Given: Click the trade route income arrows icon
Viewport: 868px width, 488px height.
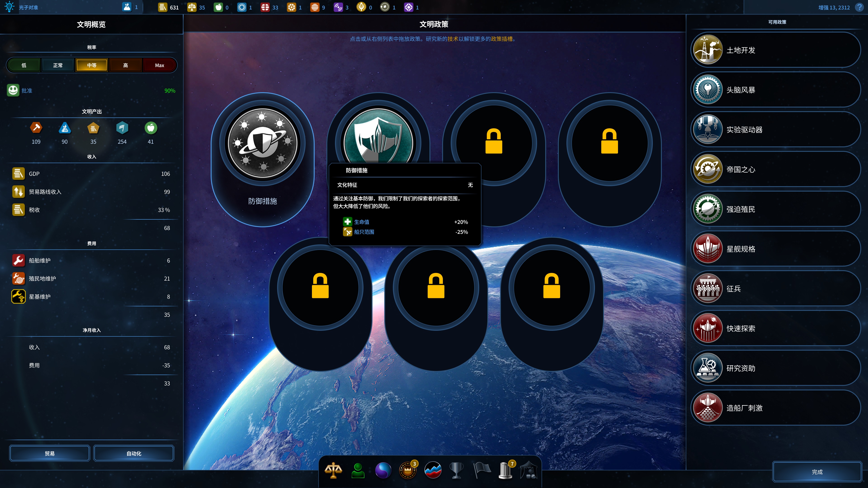Looking at the screenshot, I should point(19,192).
